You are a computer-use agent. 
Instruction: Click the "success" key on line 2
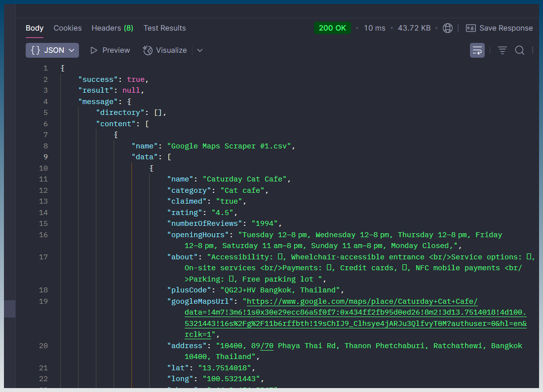pos(98,79)
